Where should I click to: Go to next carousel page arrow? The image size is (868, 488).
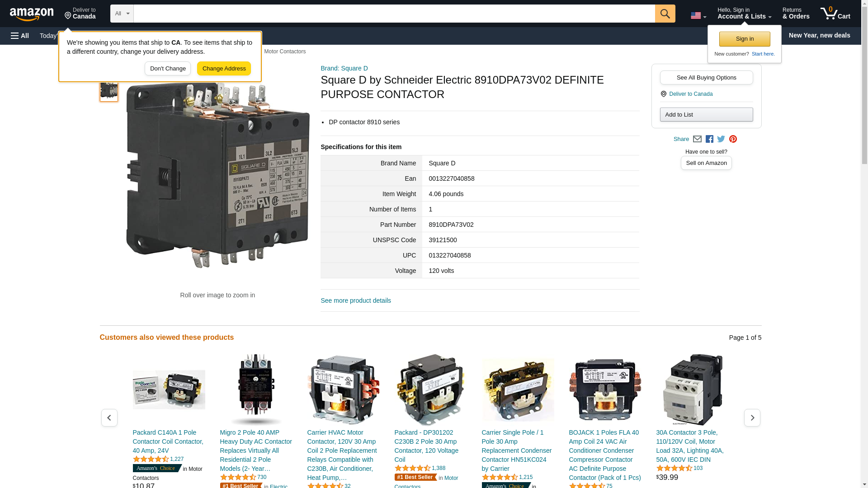tap(752, 418)
